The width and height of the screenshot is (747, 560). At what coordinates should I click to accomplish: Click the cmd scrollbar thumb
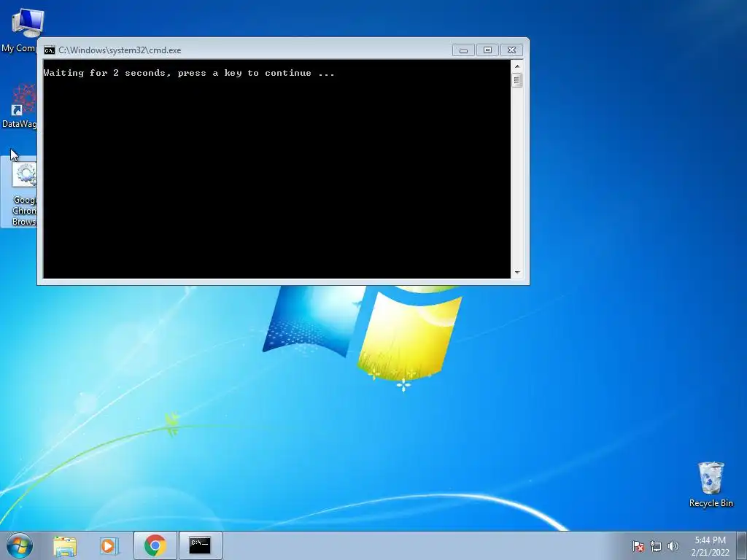tap(517, 80)
